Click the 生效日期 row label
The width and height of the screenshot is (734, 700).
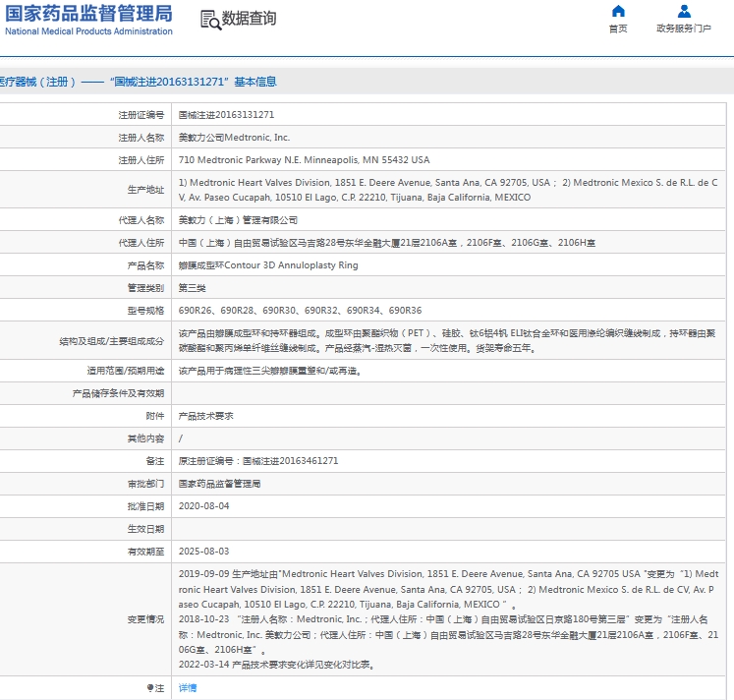[x=145, y=529]
